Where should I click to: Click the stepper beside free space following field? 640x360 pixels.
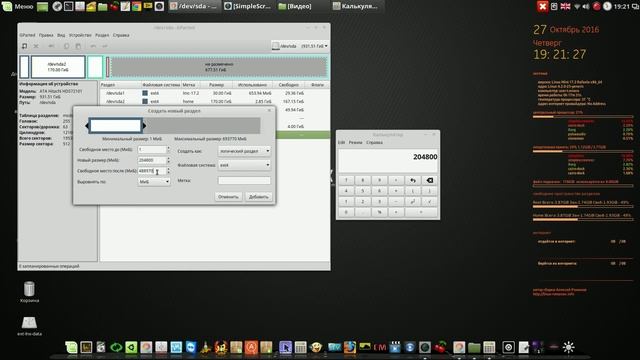click(x=168, y=171)
